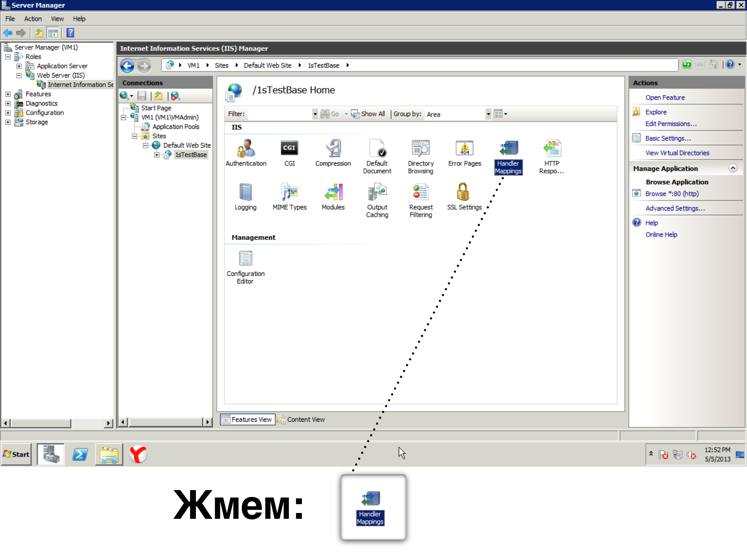Viewport: 747px width, 560px height.
Task: Click the Server Manager toolbar help icon
Action: click(x=70, y=33)
